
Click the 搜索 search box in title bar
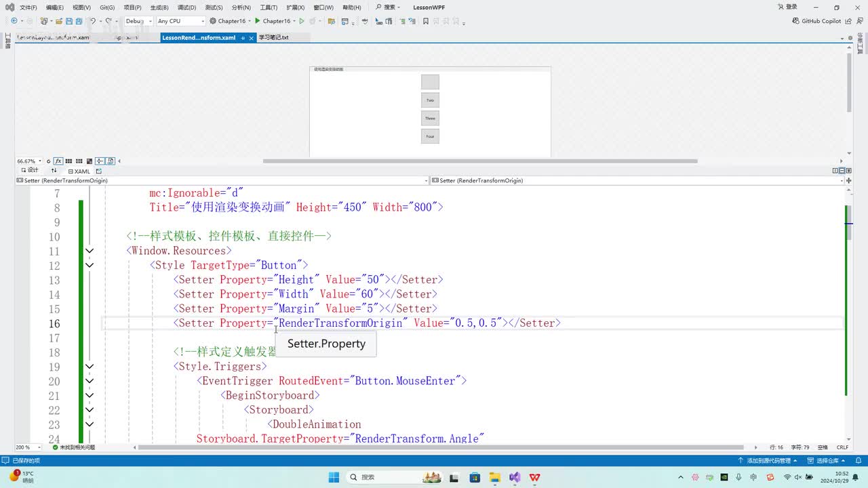[x=388, y=7]
